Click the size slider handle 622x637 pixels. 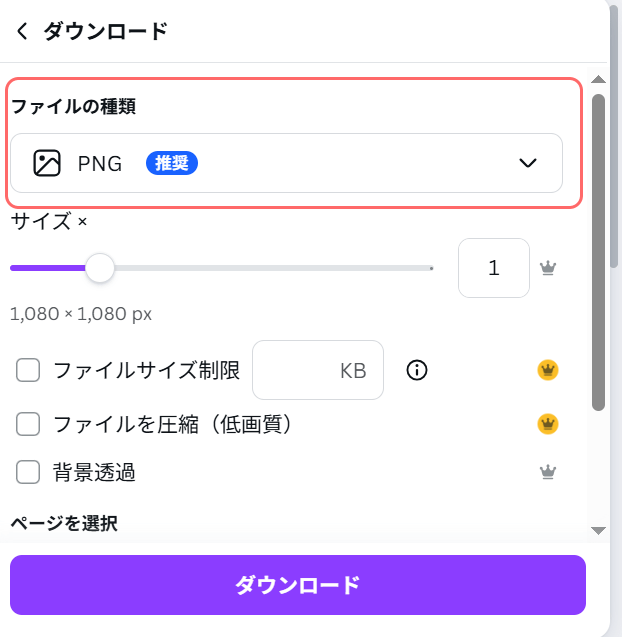click(x=99, y=268)
